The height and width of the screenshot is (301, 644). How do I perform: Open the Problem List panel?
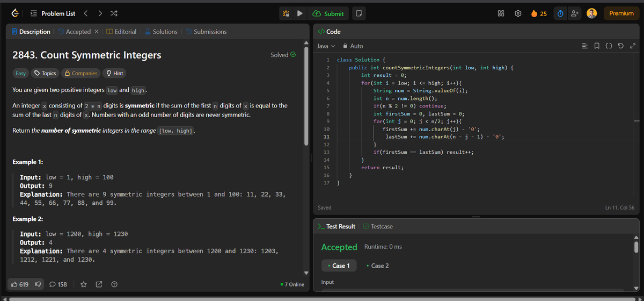coord(53,13)
